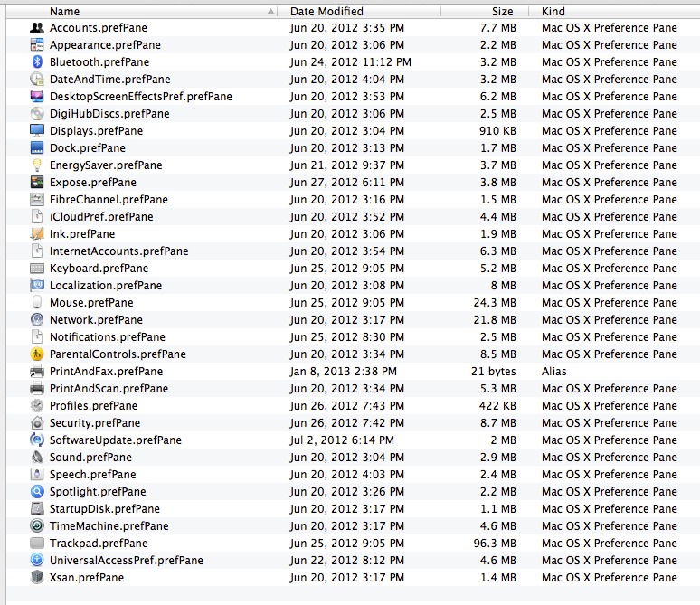Select the Notifications.prefPane file name

107,337
